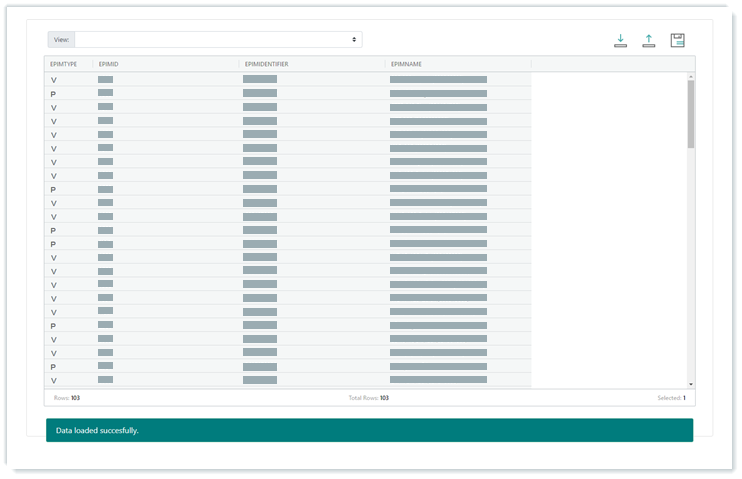
Task: Click the grid scrollbar up arrow
Action: point(690,76)
